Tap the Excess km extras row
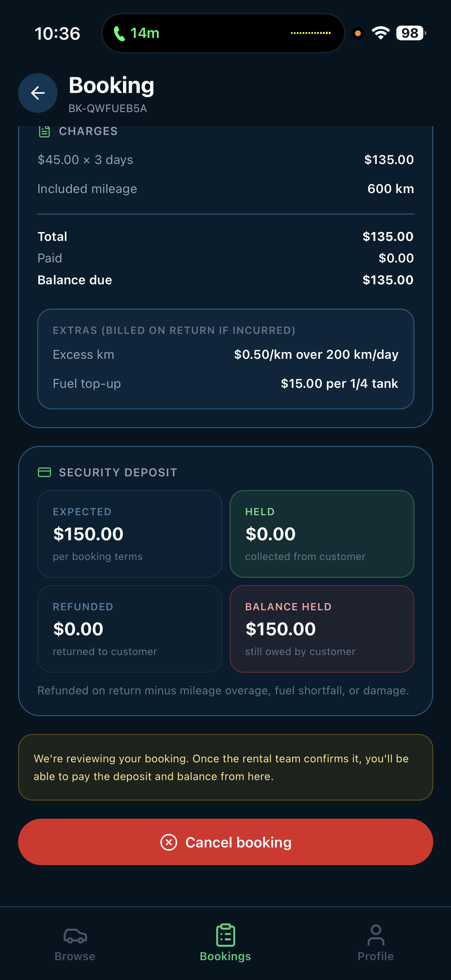451x980 pixels. pos(225,355)
